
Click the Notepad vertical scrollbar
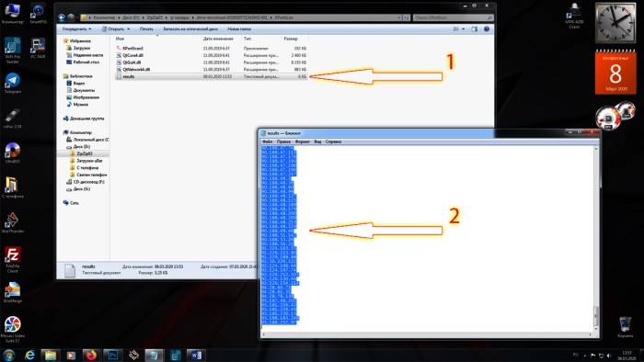[595, 239]
